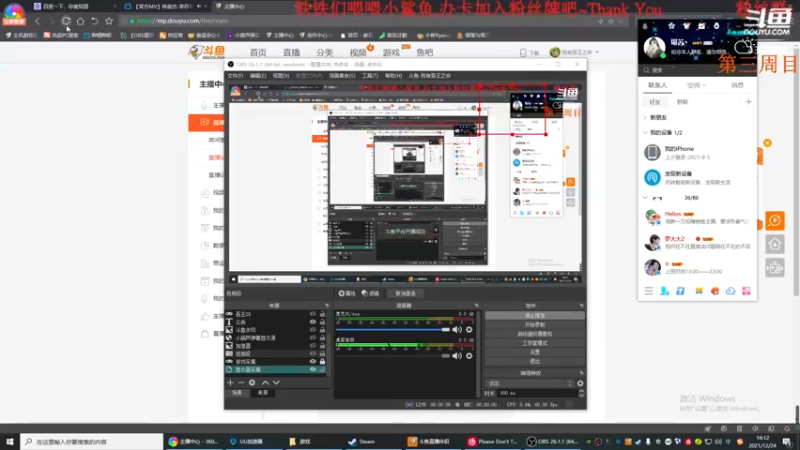Expand the 新朋友 group in QQ
Viewport: 800px width, 450px height.
click(645, 117)
